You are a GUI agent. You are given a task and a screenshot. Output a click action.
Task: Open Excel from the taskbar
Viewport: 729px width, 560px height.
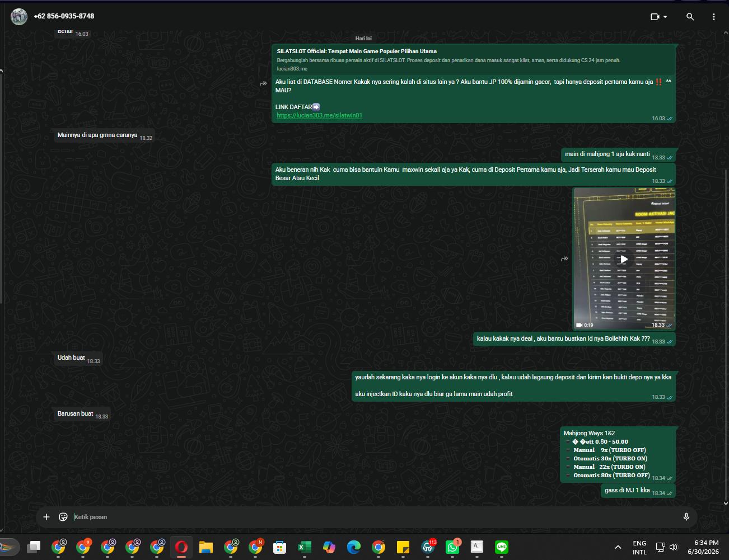coord(305,547)
